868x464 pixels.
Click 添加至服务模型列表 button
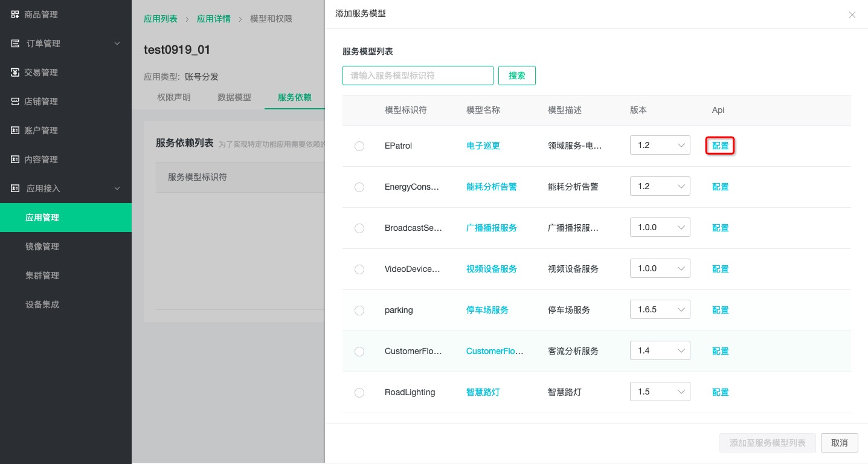click(768, 443)
